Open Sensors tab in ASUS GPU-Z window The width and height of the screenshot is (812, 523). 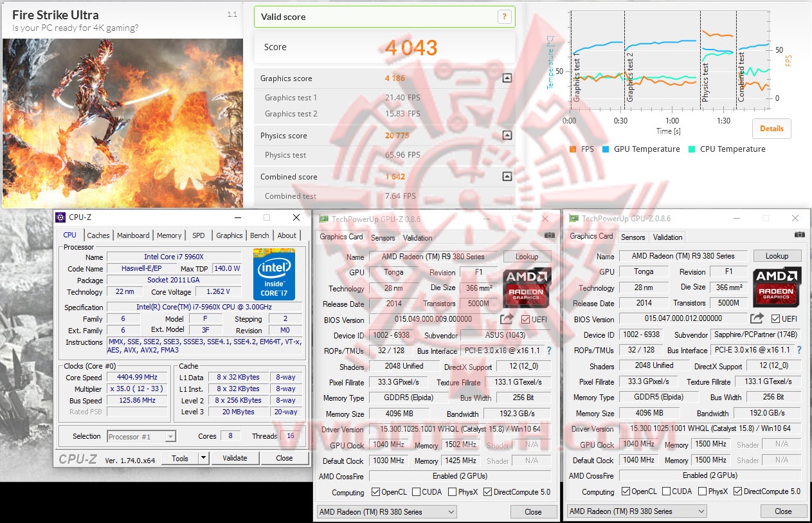[x=383, y=237]
